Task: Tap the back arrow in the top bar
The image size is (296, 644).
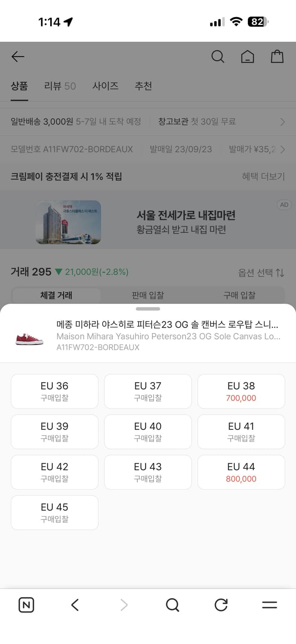Action: click(18, 56)
